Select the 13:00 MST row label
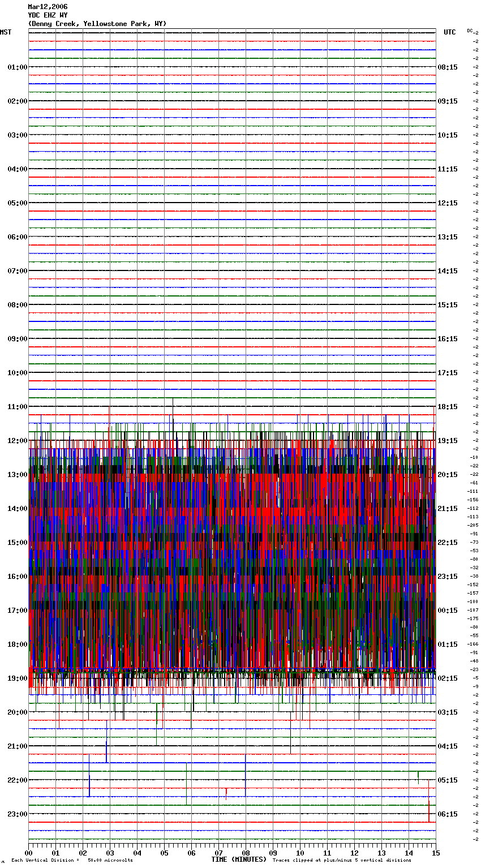The height and width of the screenshot is (868, 481). (x=17, y=475)
